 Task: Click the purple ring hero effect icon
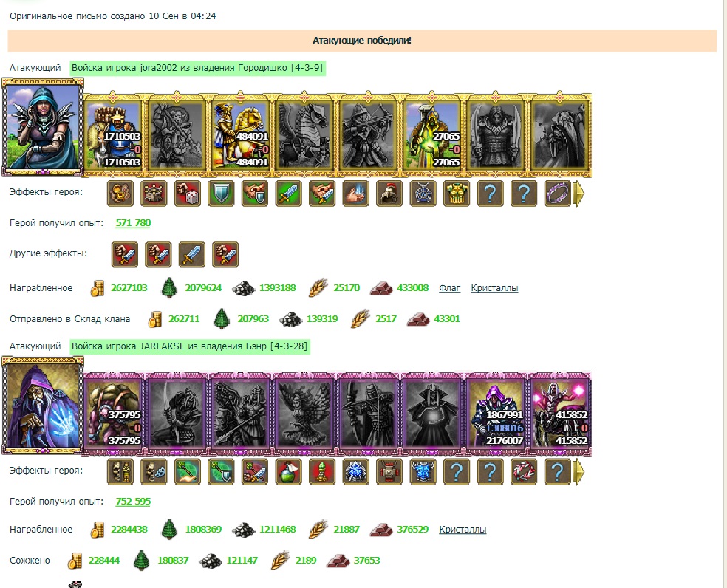click(557, 193)
